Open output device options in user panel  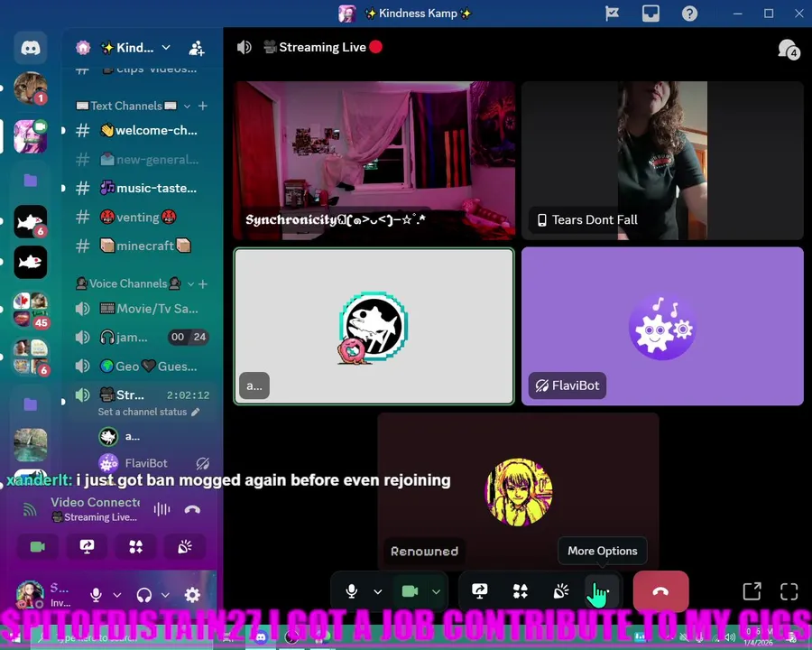[165, 595]
